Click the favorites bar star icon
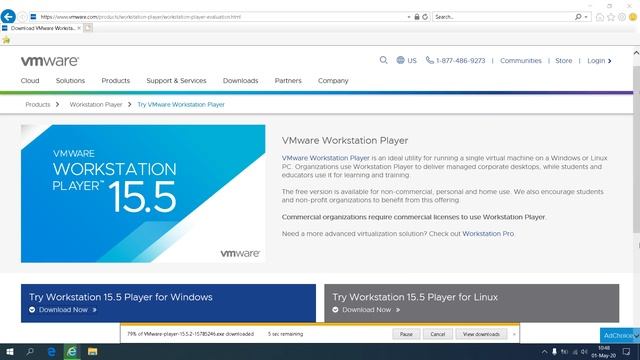The width and height of the screenshot is (640, 360). click(x=6, y=40)
